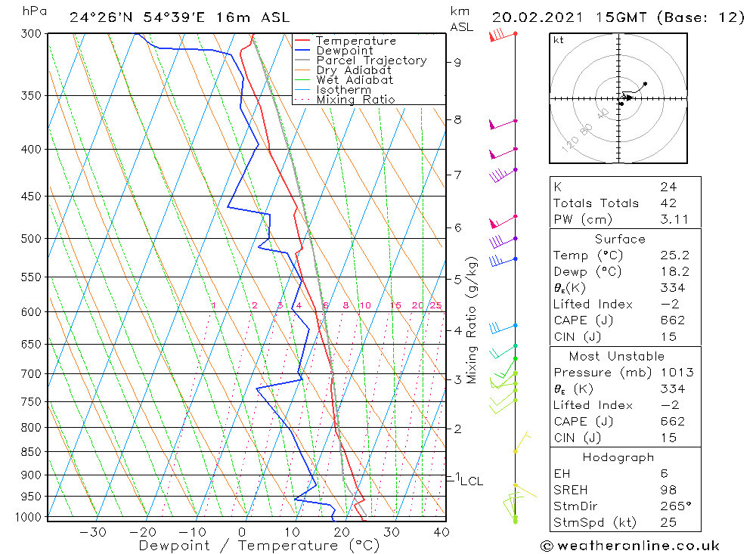Click the red Temperature legend line sample
Viewport: 756px width, 554px height.
302,41
